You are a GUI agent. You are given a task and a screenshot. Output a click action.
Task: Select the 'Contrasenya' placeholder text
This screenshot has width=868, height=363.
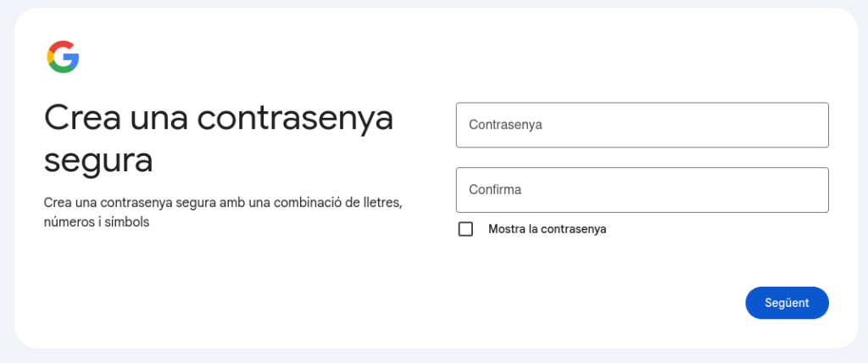[505, 125]
